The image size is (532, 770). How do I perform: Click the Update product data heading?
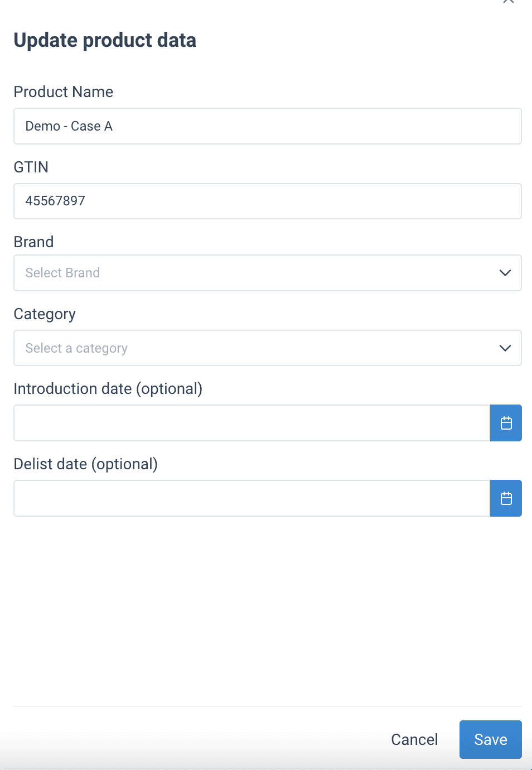(105, 40)
